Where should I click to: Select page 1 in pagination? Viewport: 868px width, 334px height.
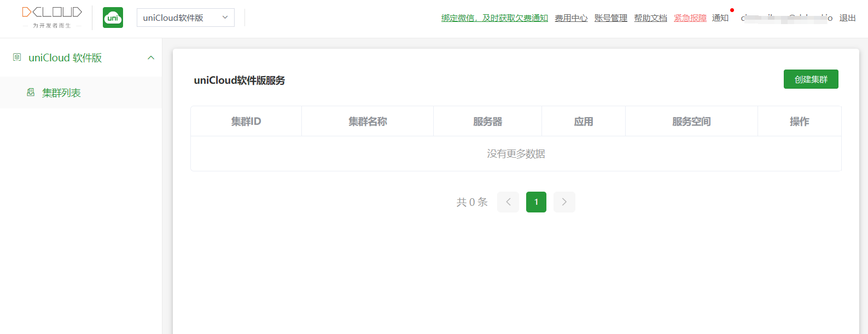click(536, 202)
